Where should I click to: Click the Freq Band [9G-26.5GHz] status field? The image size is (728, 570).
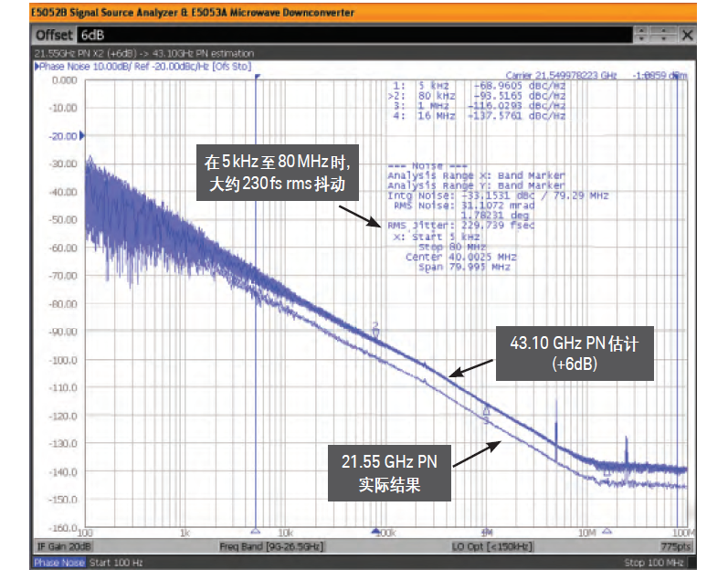(271, 546)
